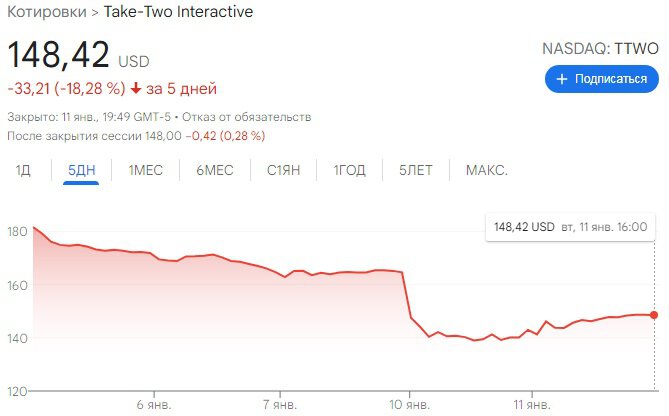Select the 1Д time range tab

pyautogui.click(x=23, y=170)
